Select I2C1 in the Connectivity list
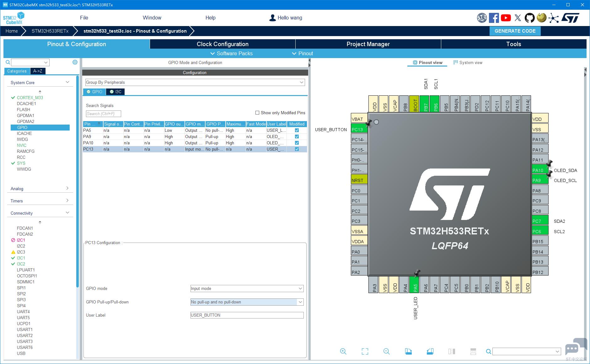Screen dimensions: 590x364 click(21, 240)
